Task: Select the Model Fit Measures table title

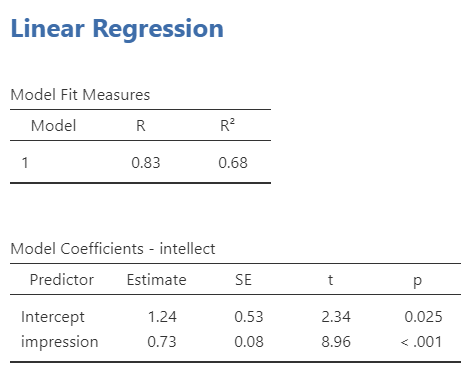Action: coord(80,95)
